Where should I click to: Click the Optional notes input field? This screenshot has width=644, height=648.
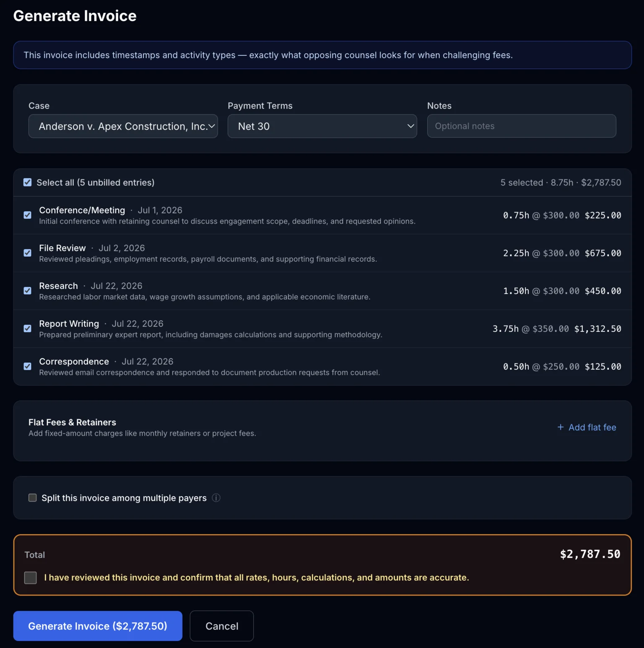(522, 126)
